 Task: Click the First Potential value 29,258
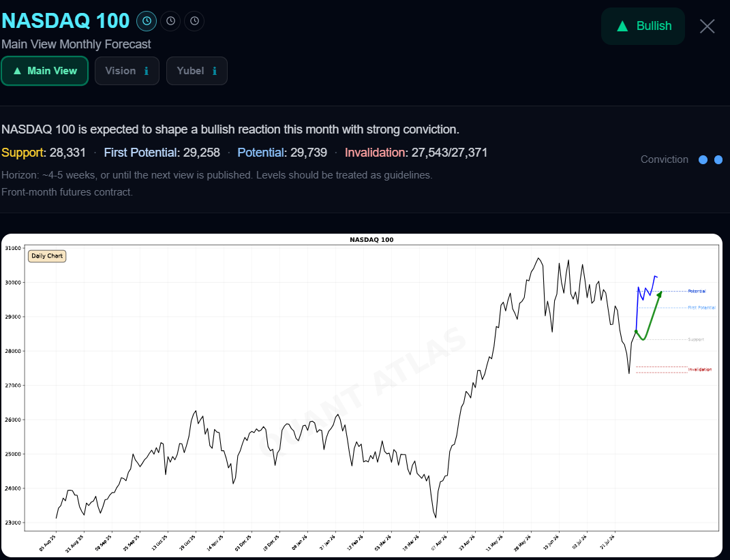[x=201, y=153]
